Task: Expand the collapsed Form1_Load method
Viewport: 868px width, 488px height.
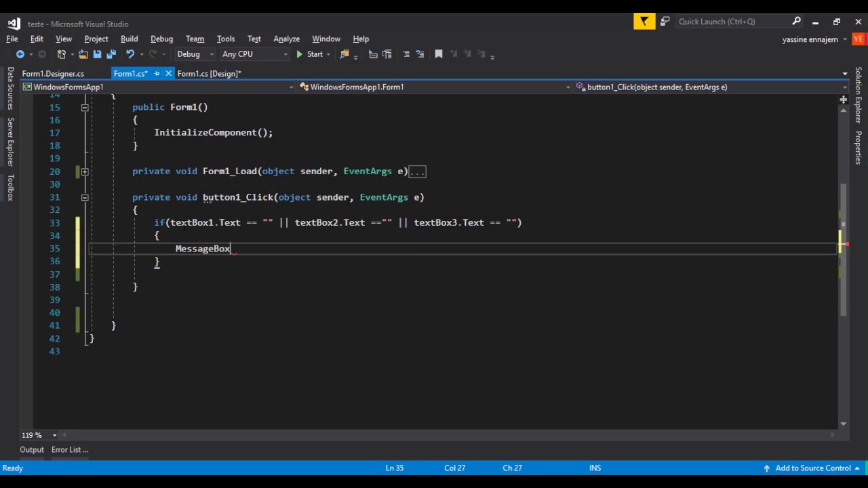Action: (85, 171)
